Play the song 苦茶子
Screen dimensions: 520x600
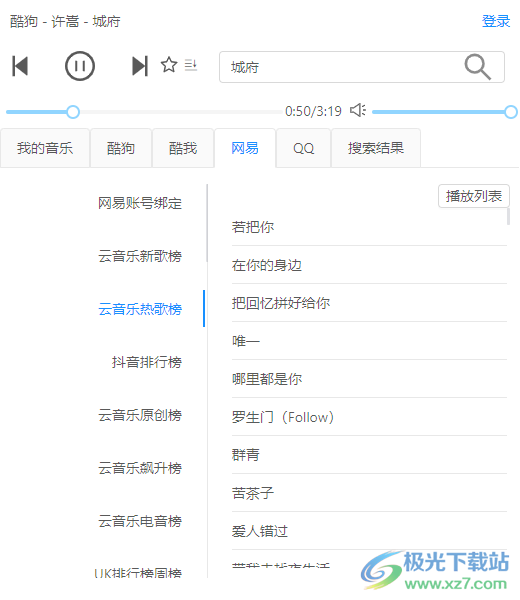click(369, 493)
